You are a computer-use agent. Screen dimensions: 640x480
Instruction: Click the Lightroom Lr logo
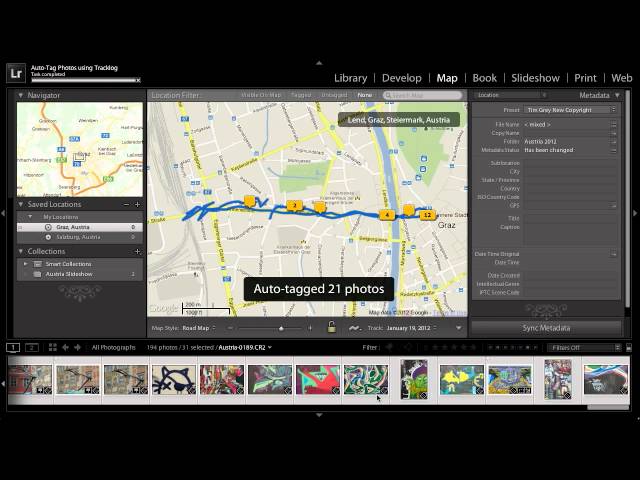click(x=16, y=73)
